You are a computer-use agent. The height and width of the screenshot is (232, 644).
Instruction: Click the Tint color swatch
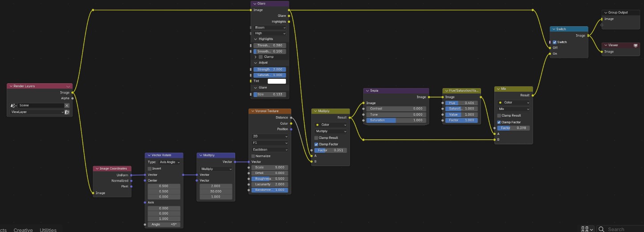pyautogui.click(x=277, y=81)
